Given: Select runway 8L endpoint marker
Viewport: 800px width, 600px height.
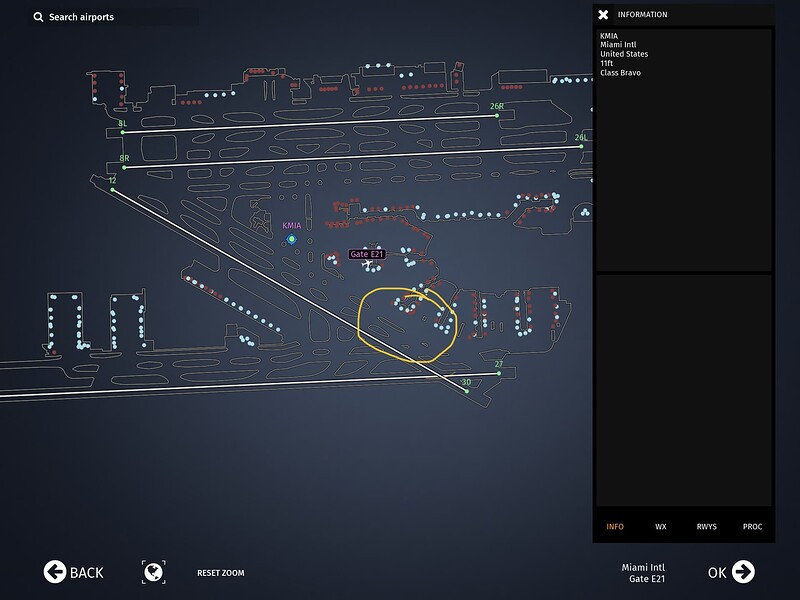Looking at the screenshot, I should [x=122, y=132].
